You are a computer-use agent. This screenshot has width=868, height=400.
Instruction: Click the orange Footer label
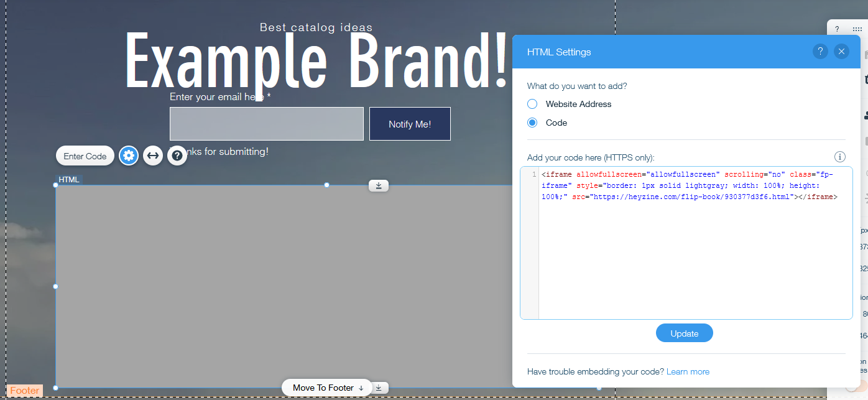(24, 391)
